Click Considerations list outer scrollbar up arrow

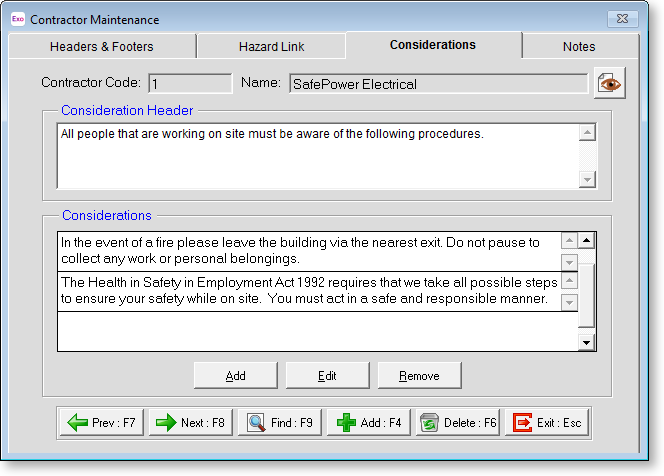coord(587,241)
